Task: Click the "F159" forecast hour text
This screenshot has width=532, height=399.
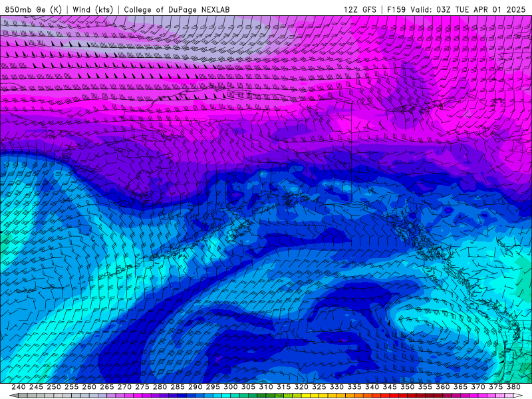Action: point(396,9)
